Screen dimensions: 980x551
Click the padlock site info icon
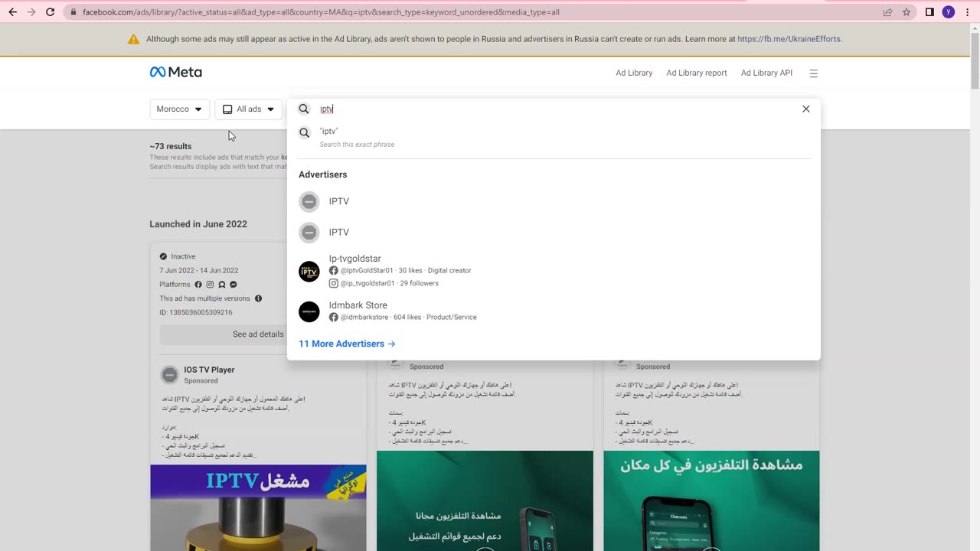pyautogui.click(x=73, y=12)
